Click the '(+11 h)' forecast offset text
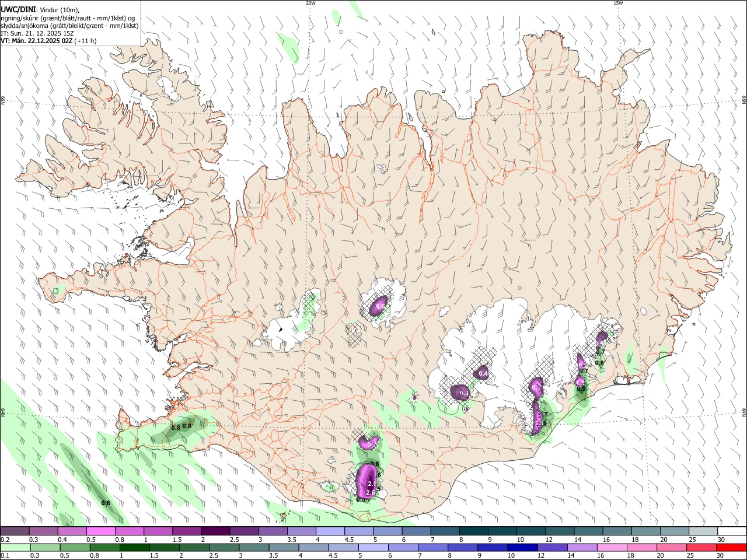Image resolution: width=747 pixels, height=560 pixels. 85,41
